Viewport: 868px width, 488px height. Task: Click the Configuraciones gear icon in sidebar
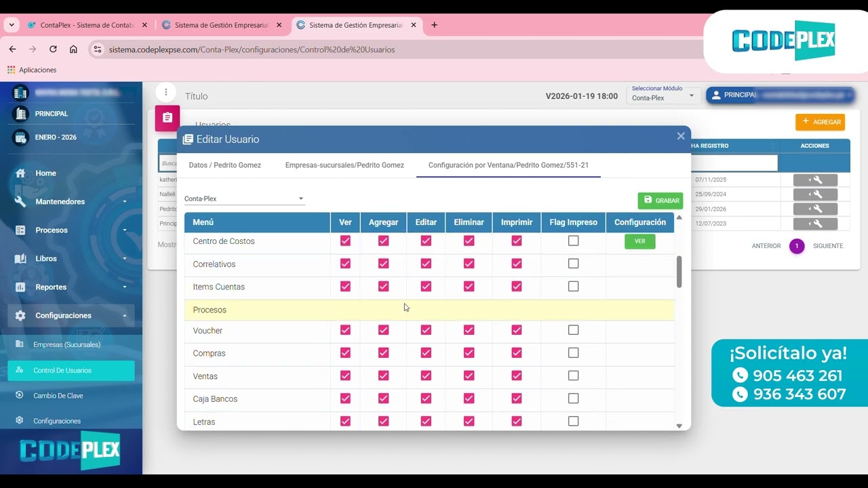coord(20,315)
